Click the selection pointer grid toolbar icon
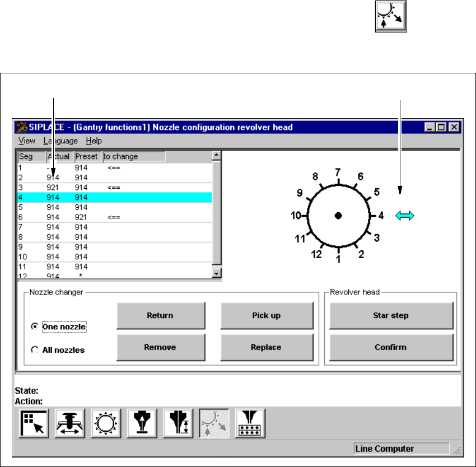 (34, 423)
